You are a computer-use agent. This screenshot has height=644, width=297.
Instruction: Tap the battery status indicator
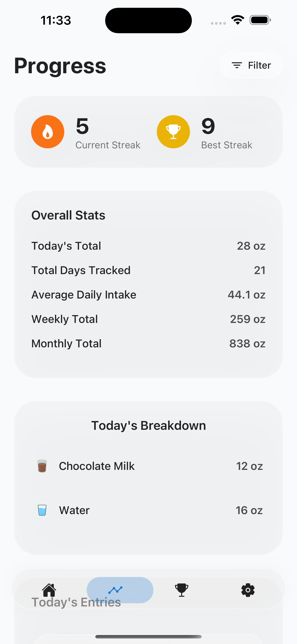[260, 20]
